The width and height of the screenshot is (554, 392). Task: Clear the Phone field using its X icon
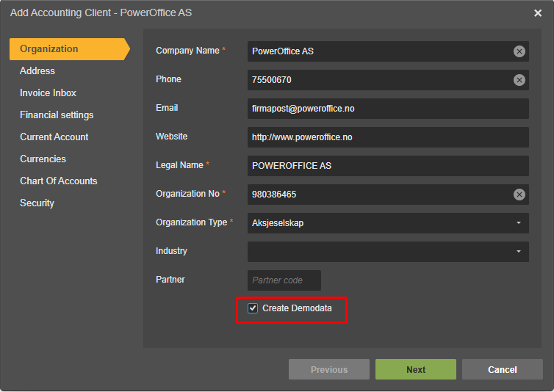519,80
